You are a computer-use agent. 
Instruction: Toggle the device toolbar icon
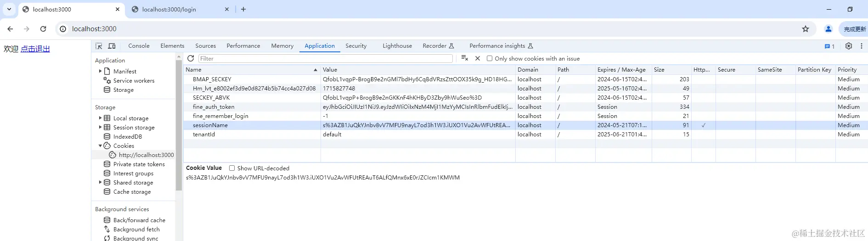112,46
